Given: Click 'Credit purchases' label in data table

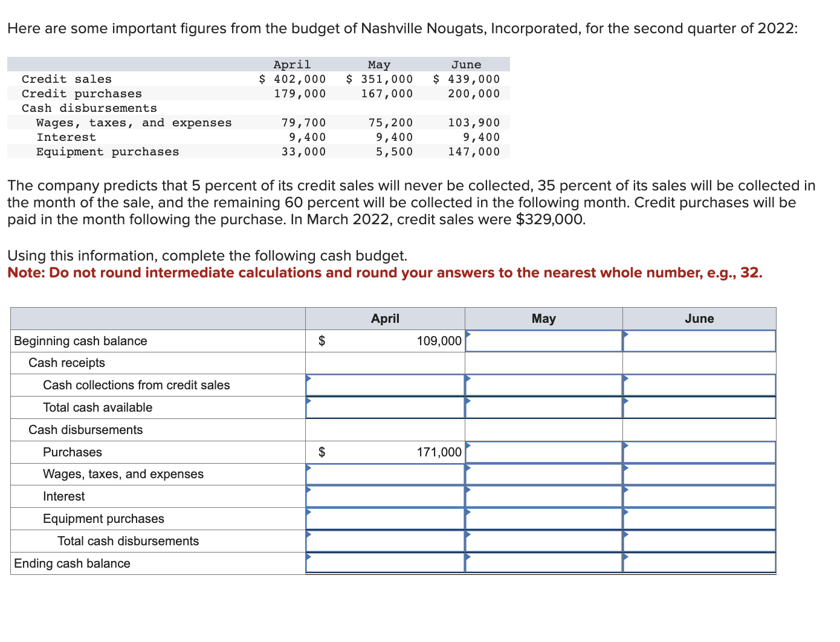Looking at the screenshot, I should tap(82, 94).
